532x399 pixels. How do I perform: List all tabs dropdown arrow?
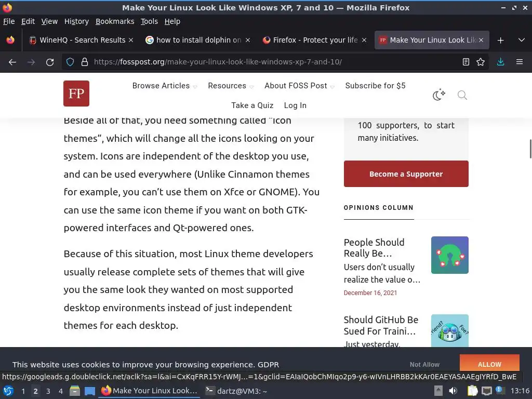pyautogui.click(x=522, y=40)
